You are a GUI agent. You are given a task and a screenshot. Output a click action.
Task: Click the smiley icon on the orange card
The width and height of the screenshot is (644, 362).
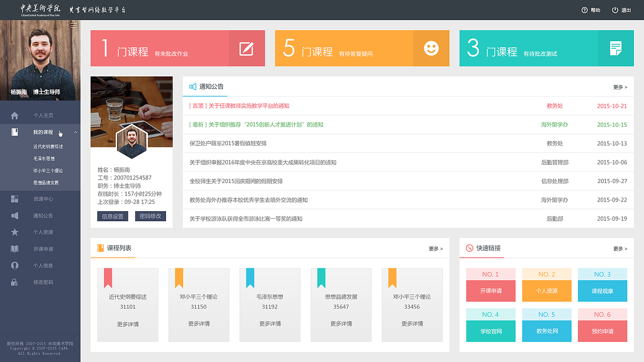coord(431,48)
